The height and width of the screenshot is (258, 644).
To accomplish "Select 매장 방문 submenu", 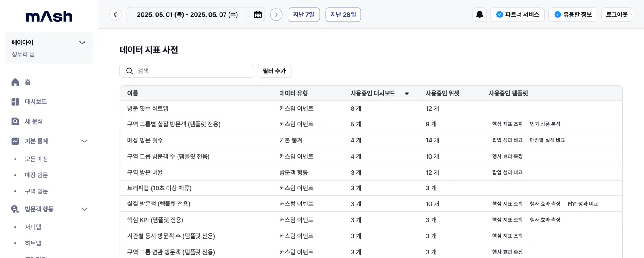I will pyautogui.click(x=37, y=175).
